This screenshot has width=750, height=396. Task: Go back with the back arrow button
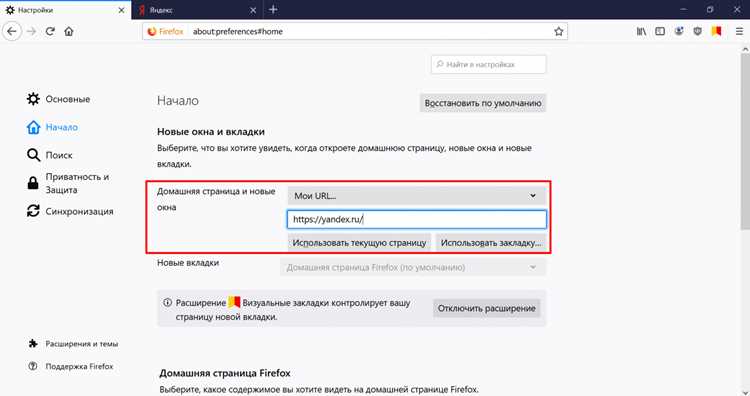[12, 32]
